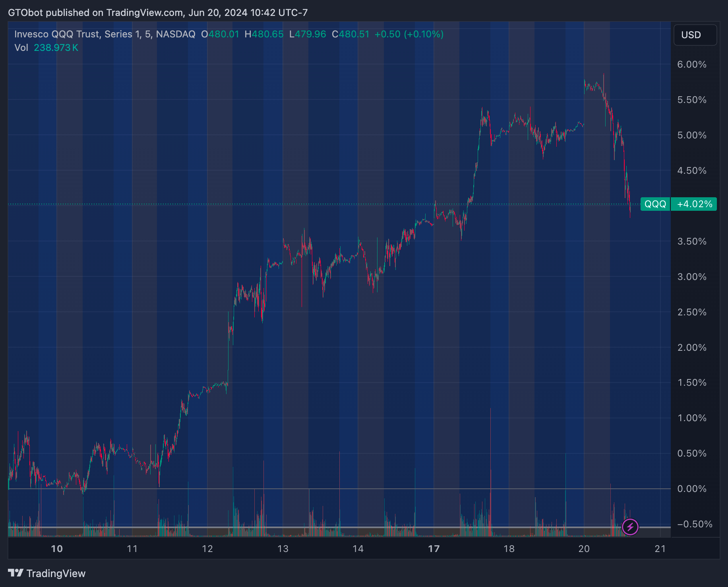Click date 12 on the time axis
728x587 pixels.
[x=207, y=549]
